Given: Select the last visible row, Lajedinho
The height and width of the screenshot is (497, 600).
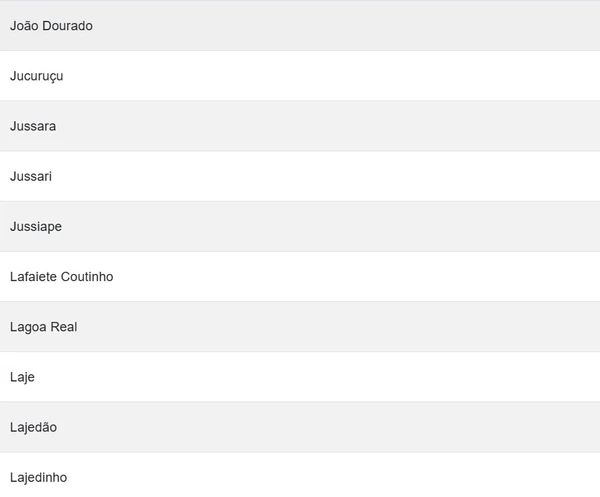Looking at the screenshot, I should tap(300, 477).
